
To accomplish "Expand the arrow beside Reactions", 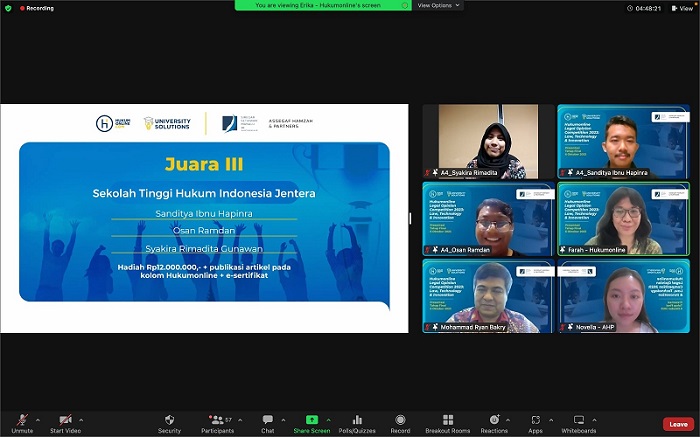I will [x=508, y=420].
